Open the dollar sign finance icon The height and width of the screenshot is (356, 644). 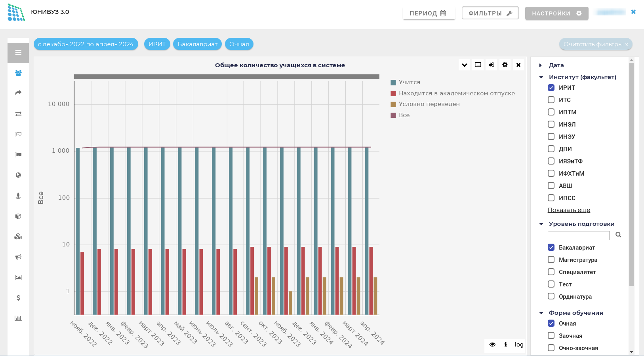click(x=18, y=298)
